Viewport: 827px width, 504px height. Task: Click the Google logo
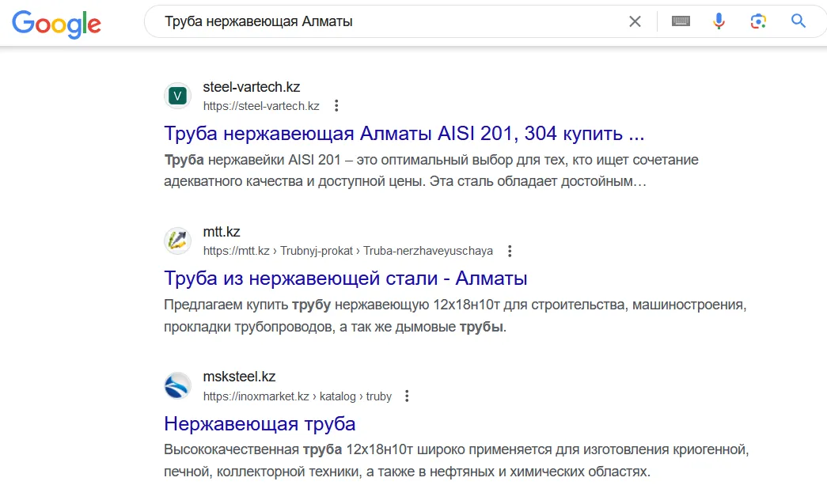(x=56, y=24)
